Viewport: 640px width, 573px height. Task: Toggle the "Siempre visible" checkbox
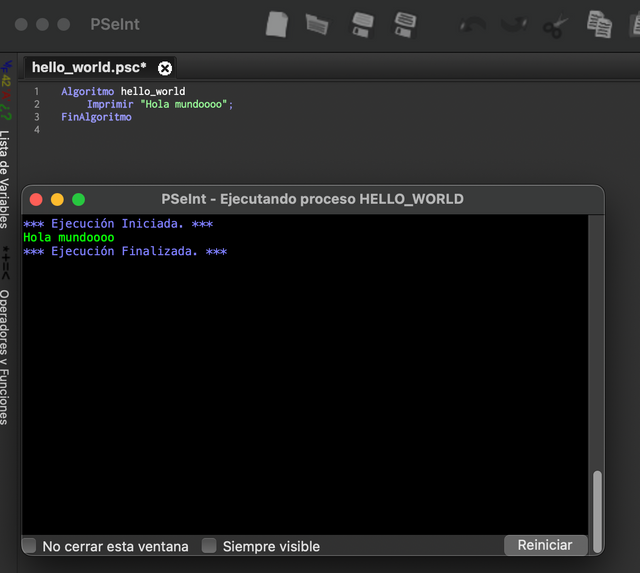[x=209, y=546]
